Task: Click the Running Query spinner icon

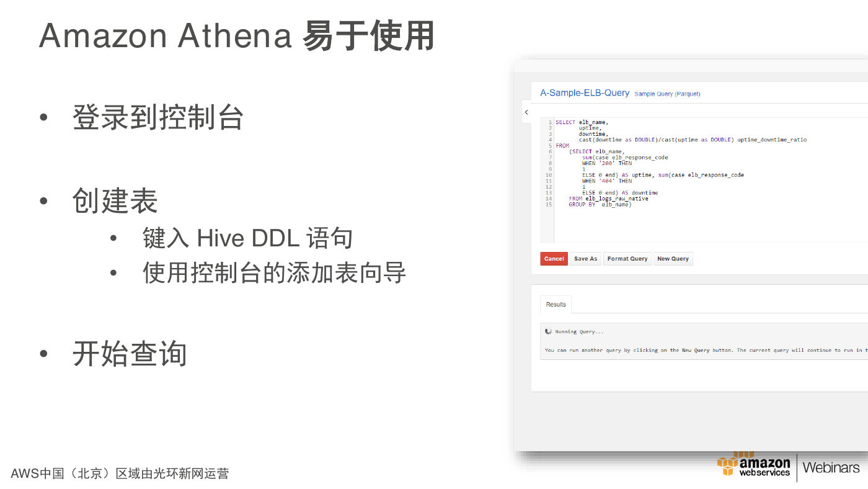Action: [548, 331]
